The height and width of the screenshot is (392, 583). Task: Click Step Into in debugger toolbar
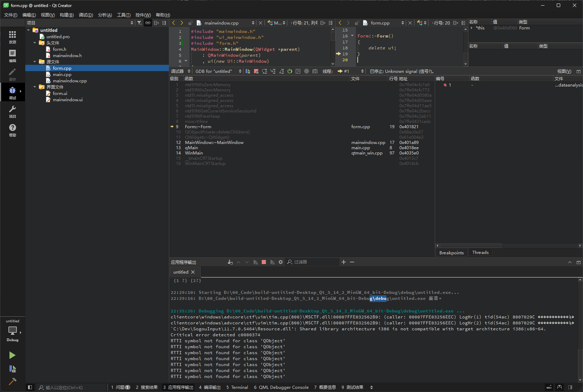(x=273, y=71)
